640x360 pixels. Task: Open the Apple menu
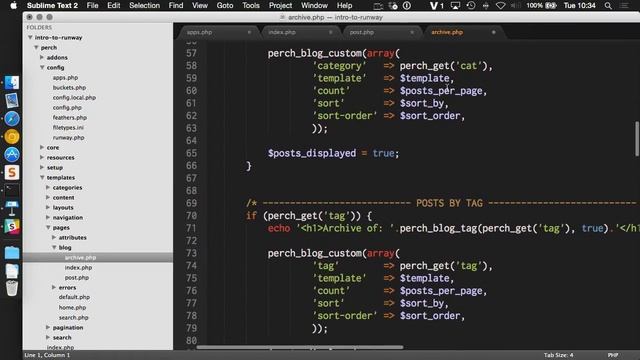pos(13,5)
